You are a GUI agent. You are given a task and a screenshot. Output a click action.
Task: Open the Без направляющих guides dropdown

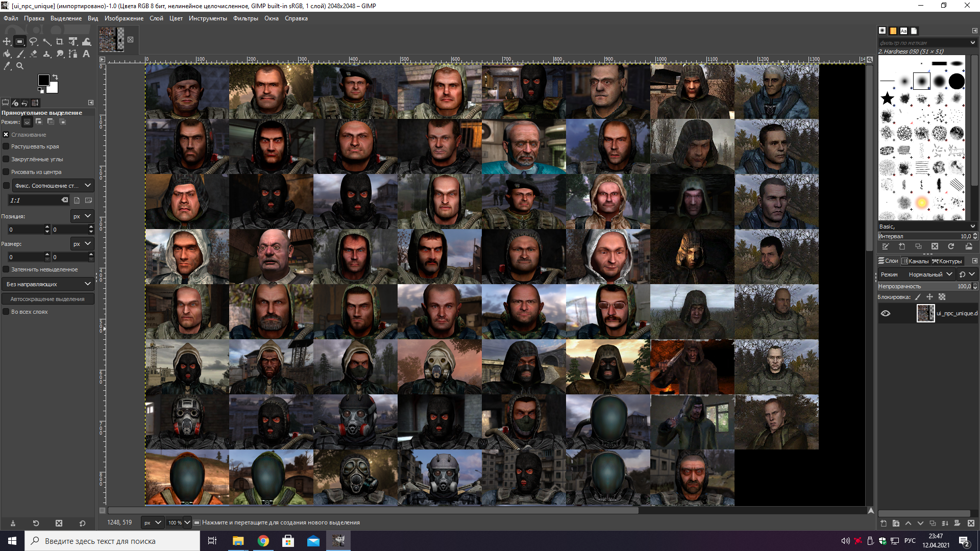48,284
